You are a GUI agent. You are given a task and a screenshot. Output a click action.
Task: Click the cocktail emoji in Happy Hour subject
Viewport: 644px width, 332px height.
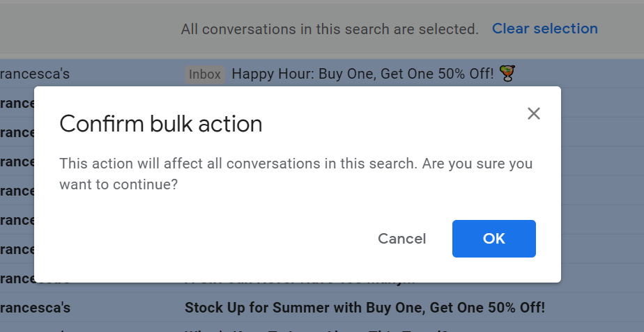507,73
